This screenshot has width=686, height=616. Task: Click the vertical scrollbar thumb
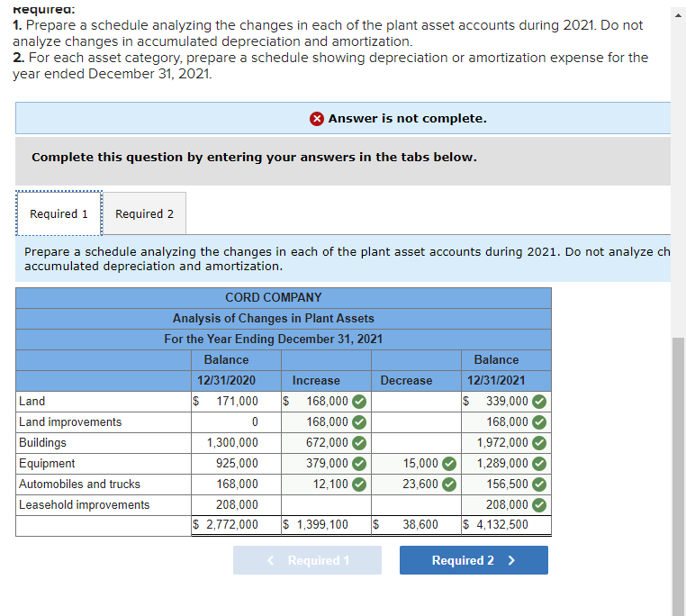[678, 476]
